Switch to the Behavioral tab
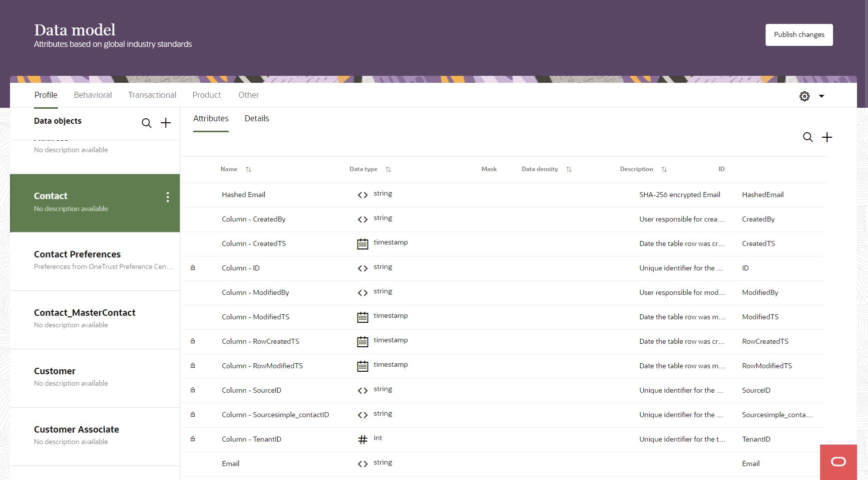 pos(93,95)
